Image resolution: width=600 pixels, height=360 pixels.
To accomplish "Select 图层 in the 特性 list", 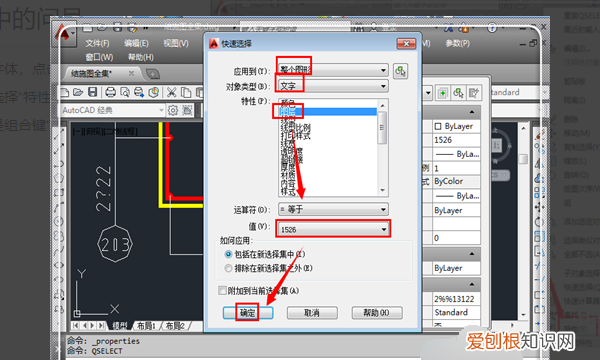I will click(328, 112).
